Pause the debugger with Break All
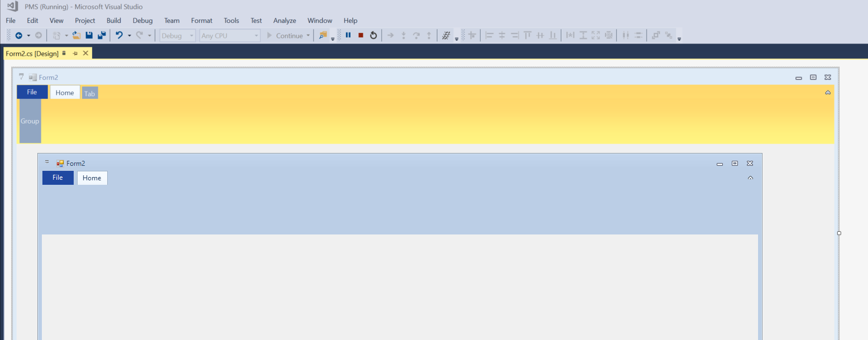The height and width of the screenshot is (340, 868). coord(348,35)
